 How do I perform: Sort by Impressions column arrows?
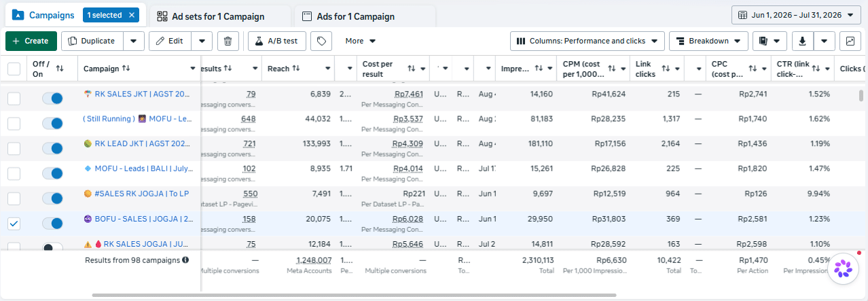539,69
